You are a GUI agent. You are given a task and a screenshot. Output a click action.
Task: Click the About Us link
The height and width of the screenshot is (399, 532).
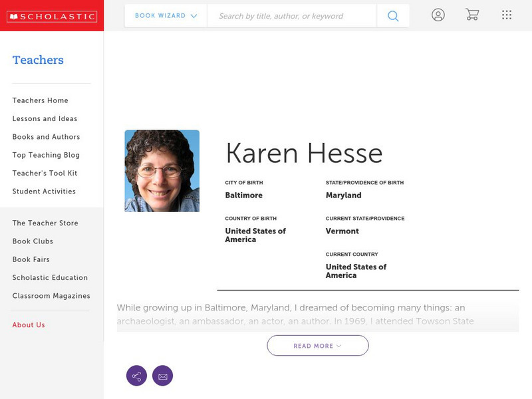29,325
